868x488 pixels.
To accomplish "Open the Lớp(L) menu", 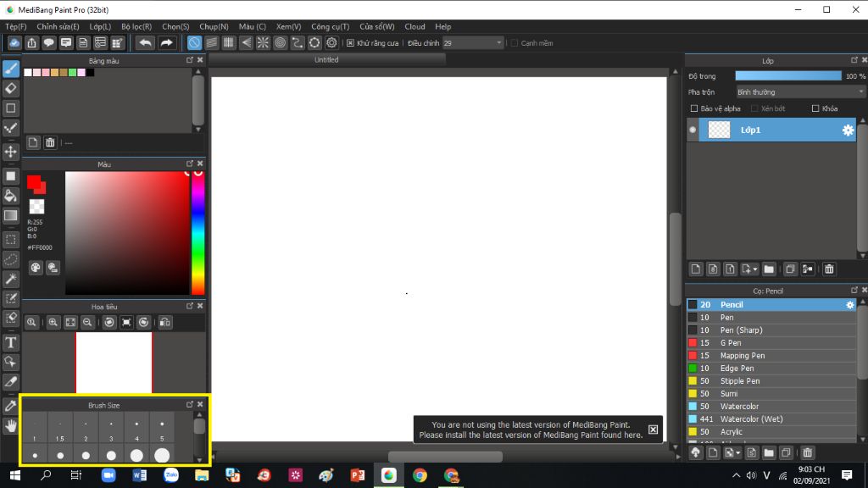I will (x=100, y=26).
